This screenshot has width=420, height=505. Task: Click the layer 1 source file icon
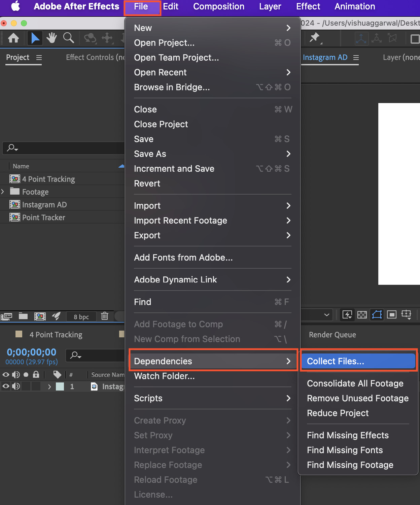point(95,386)
